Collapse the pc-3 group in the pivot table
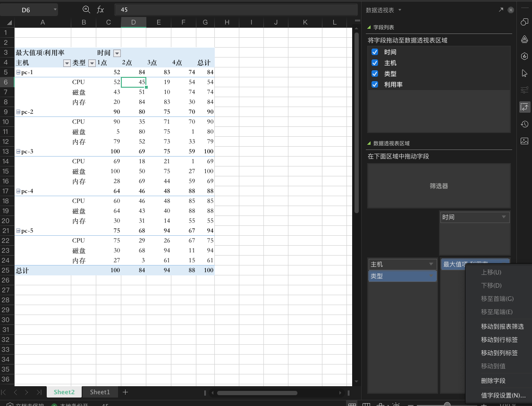Image resolution: width=532 pixels, height=406 pixels. click(18, 152)
